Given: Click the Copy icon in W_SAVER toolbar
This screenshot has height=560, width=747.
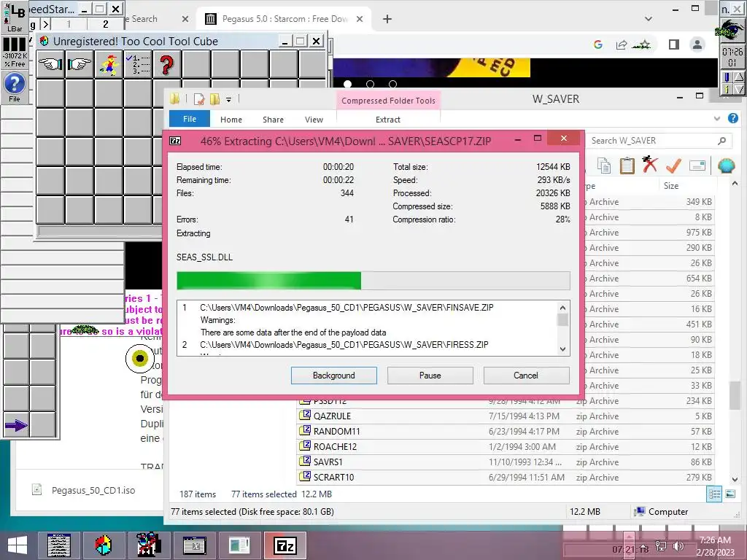Looking at the screenshot, I should pyautogui.click(x=603, y=166).
